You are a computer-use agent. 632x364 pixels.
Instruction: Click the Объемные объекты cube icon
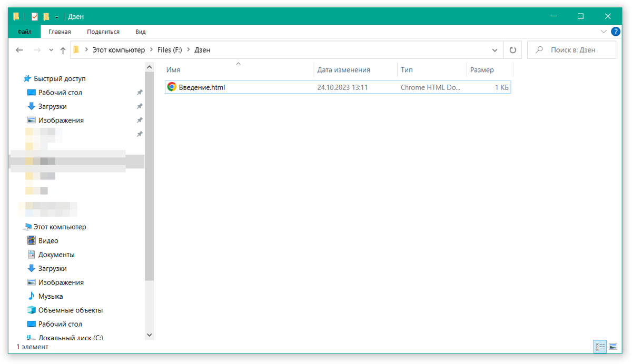coord(31,310)
